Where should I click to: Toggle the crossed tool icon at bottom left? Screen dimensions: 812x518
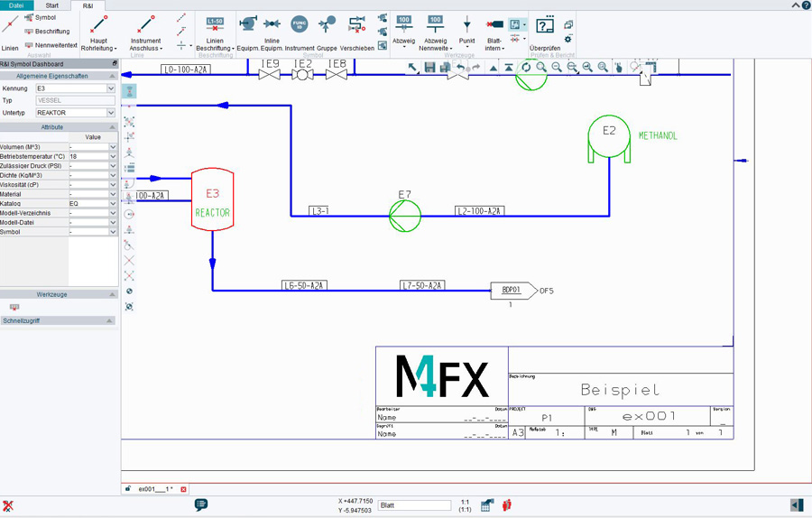(x=8, y=505)
